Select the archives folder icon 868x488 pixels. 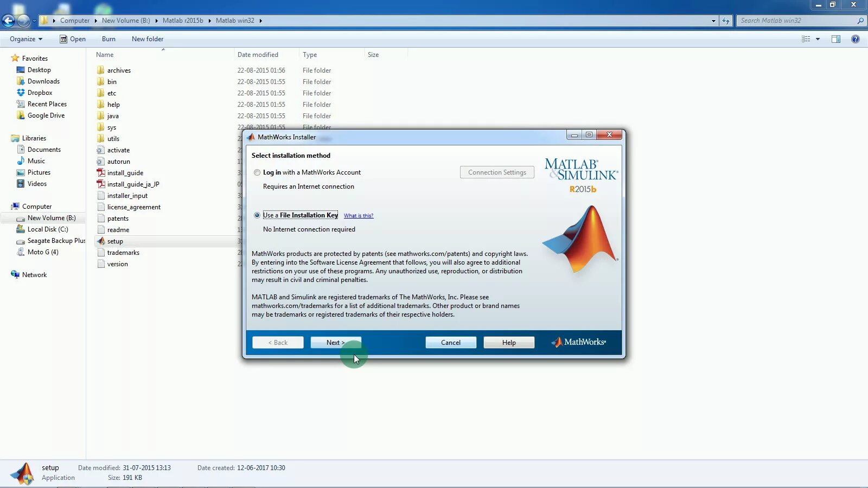(101, 70)
